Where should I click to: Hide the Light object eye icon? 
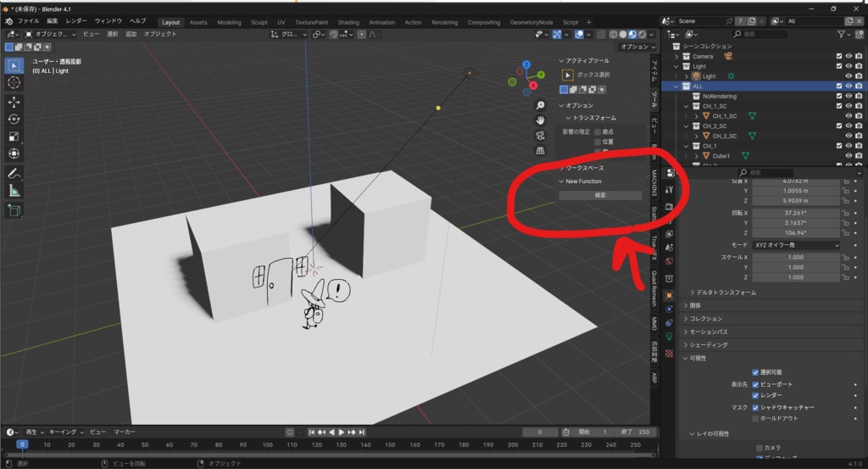(849, 76)
